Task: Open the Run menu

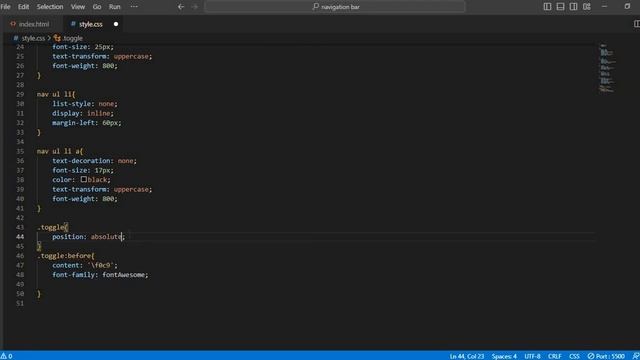Action: point(115,7)
